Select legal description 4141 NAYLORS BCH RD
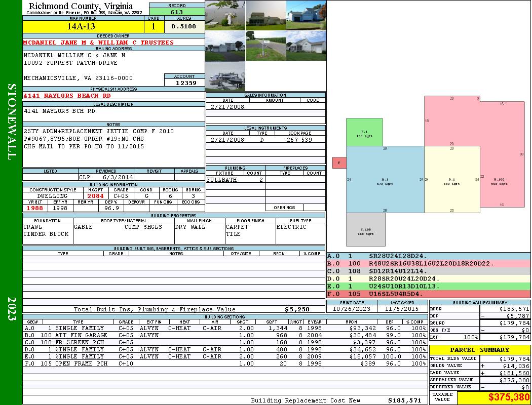Screen dimensions: 532x405 (x=59, y=111)
